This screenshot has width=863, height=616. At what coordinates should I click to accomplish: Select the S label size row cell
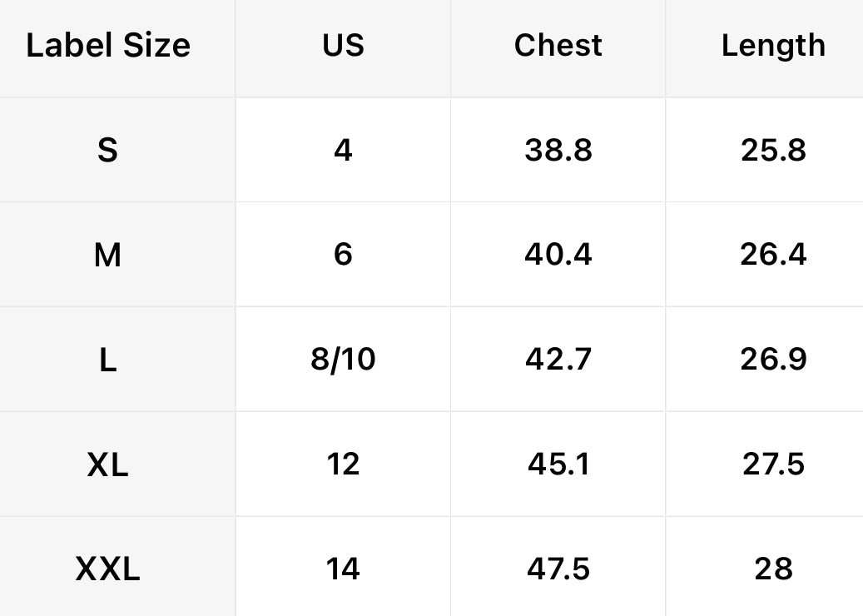[x=108, y=151]
